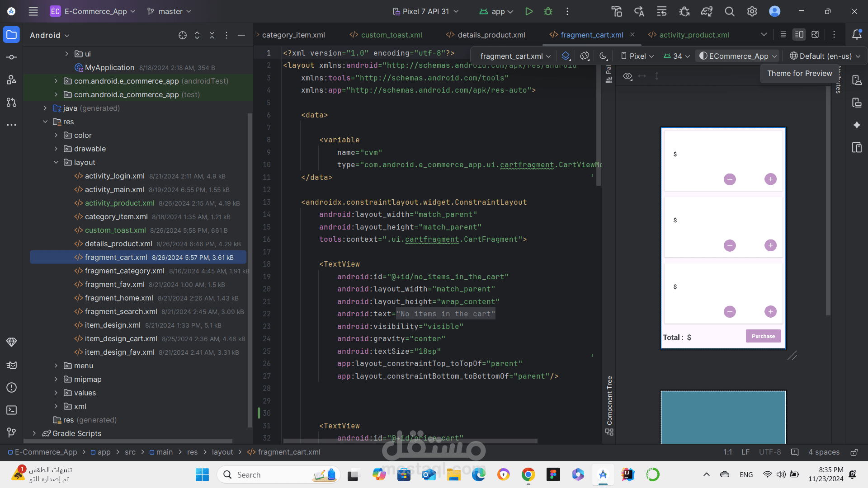Sync project with Gradle files icon

[707, 11]
